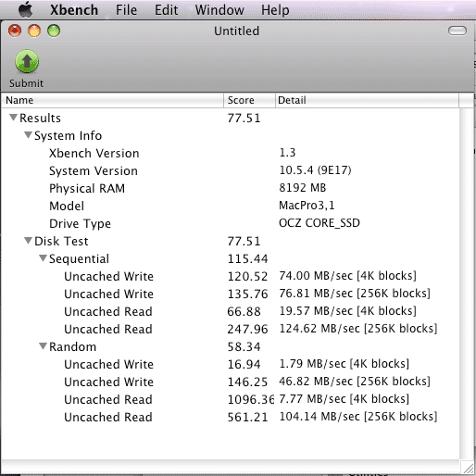Collapse the System Info section
The image size is (476, 476).
click(28, 135)
